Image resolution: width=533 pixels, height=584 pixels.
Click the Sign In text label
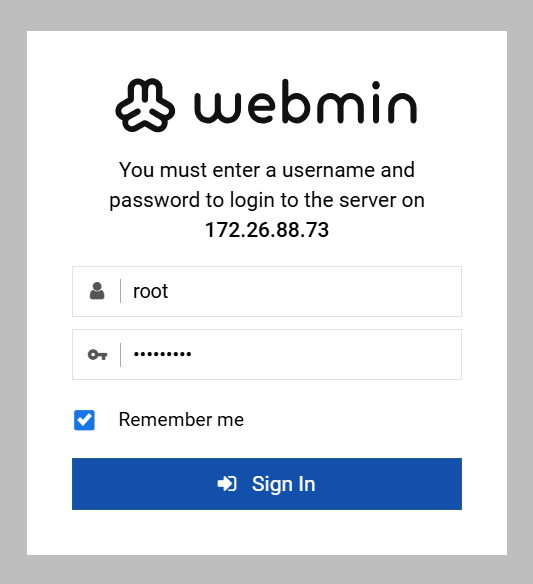pyautogui.click(x=283, y=484)
